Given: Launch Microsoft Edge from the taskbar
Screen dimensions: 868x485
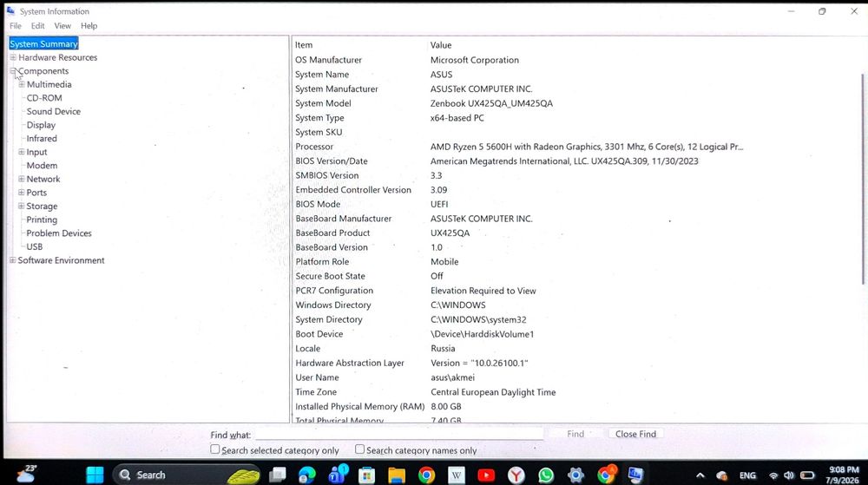Looking at the screenshot, I should pyautogui.click(x=306, y=475).
